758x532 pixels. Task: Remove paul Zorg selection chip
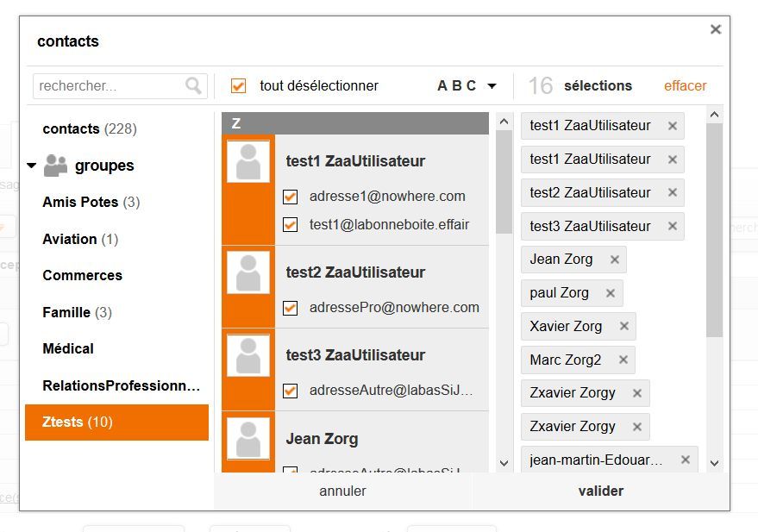(x=611, y=293)
